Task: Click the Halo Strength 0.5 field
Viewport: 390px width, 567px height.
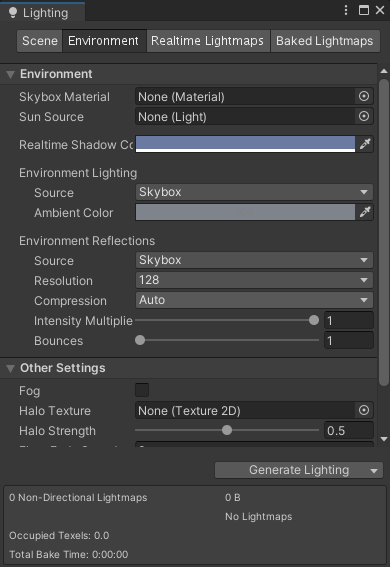Action: [x=349, y=430]
